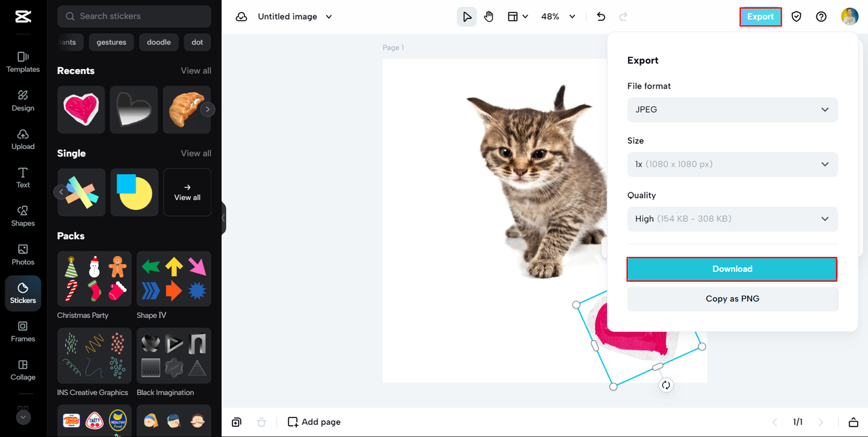The image size is (868, 437).
Task: Open the 48% zoom level dropdown
Action: (x=558, y=17)
